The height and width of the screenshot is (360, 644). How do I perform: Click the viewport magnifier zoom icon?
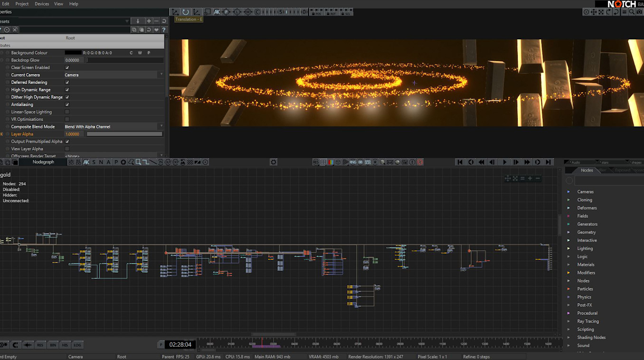click(x=632, y=12)
